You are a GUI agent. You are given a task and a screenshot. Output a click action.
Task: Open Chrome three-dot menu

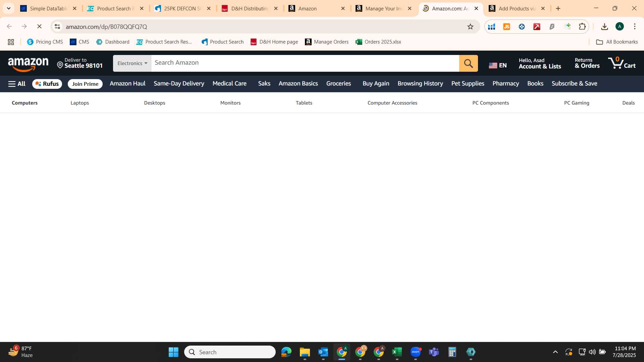pyautogui.click(x=635, y=26)
